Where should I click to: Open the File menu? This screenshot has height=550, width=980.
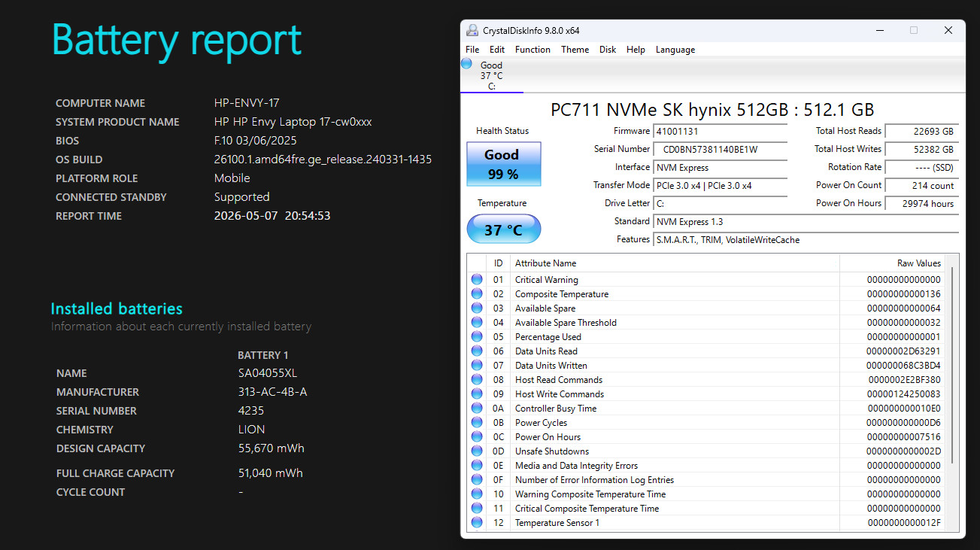pyautogui.click(x=472, y=50)
